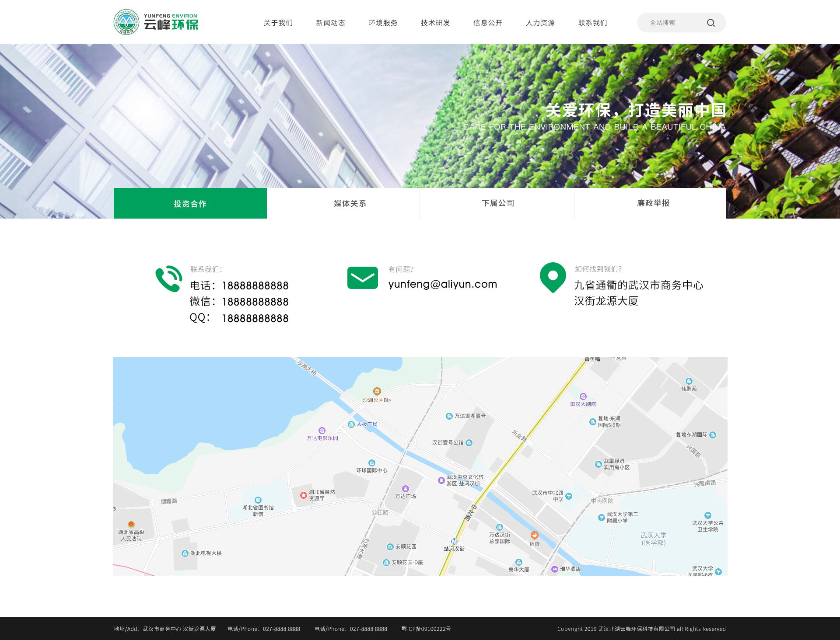This screenshot has width=840, height=640.
Task: Click the green envelope mail icon
Action: tap(362, 278)
